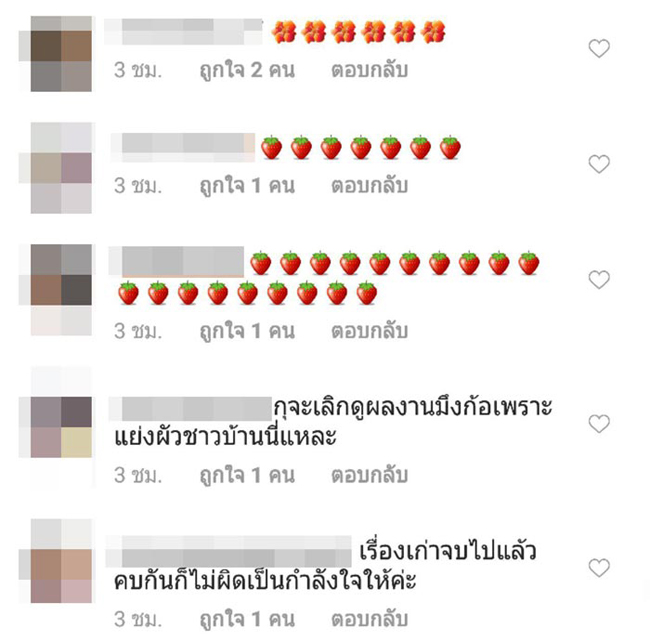Open username of แย่งผัวชาวบ้าน commenter
Viewport: 650px width, 641px height.
tap(190, 408)
